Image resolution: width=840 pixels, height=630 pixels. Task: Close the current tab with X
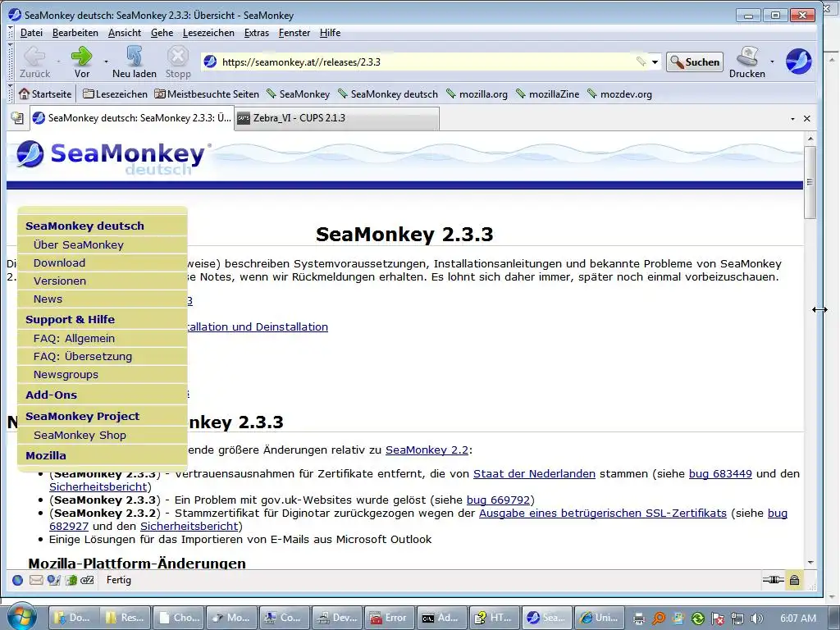click(x=807, y=119)
